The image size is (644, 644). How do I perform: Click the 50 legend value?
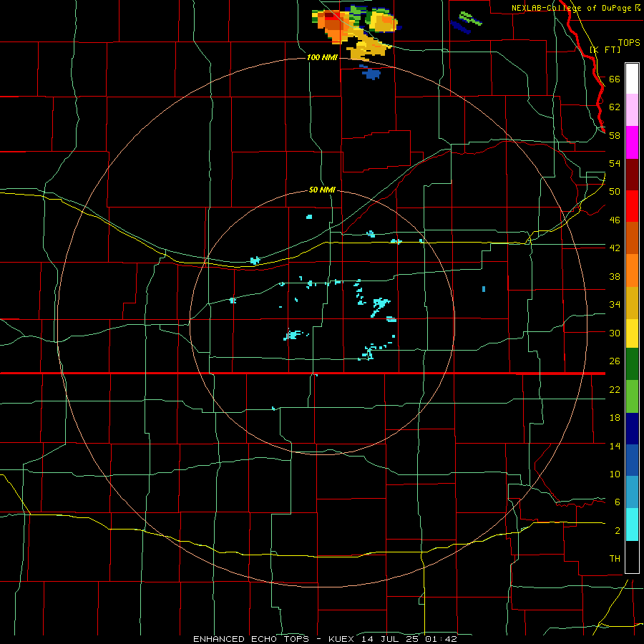(x=615, y=192)
